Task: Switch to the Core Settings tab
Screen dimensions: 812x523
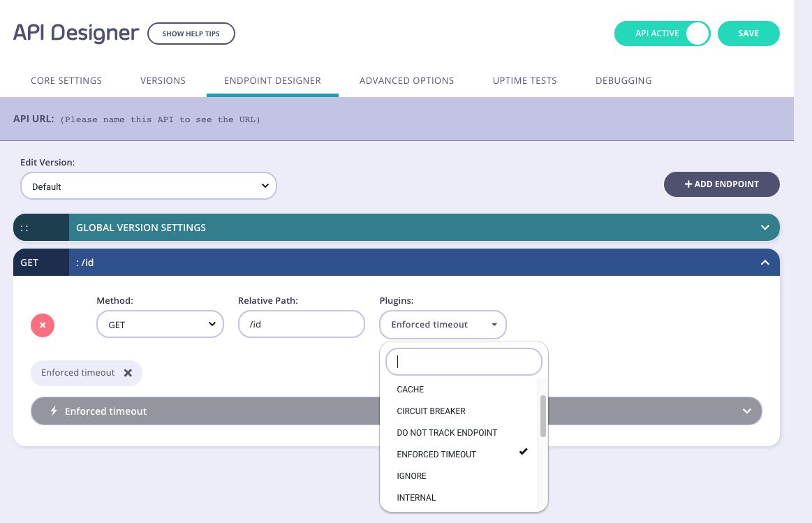Action: point(66,80)
